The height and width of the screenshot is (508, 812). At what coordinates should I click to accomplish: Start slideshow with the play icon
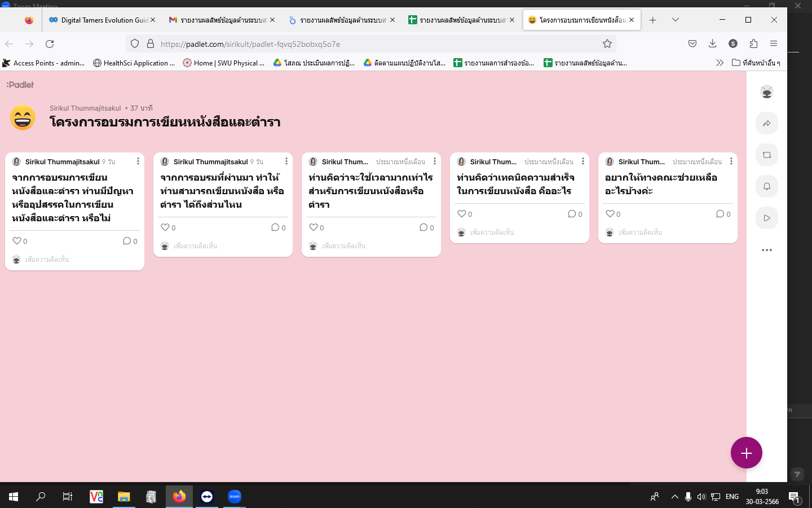coord(767,218)
